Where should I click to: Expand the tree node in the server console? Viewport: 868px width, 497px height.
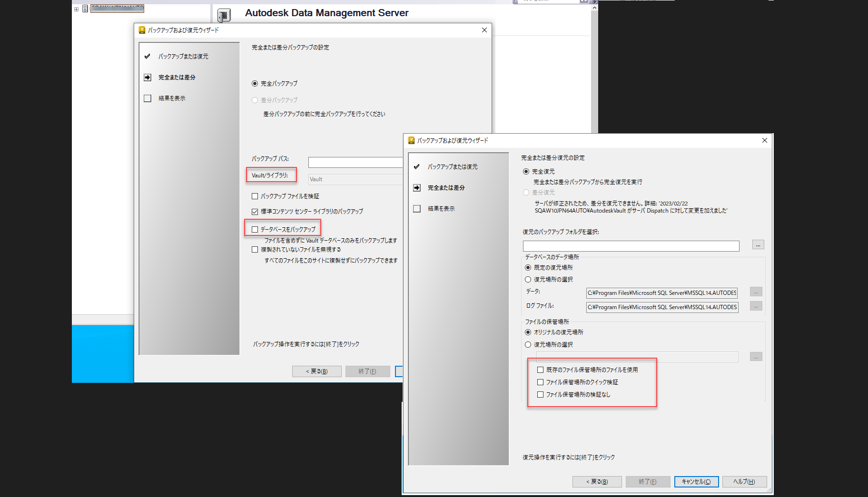pos(76,9)
